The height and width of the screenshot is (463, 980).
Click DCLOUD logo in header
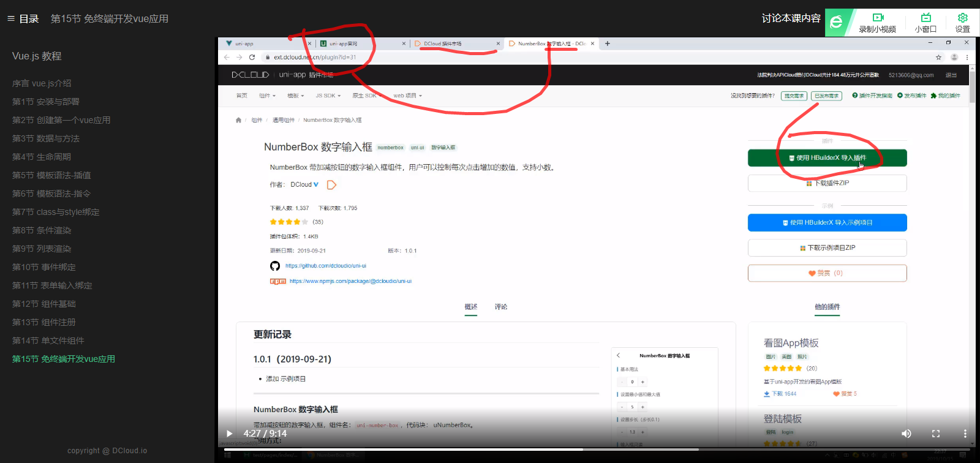tap(250, 75)
